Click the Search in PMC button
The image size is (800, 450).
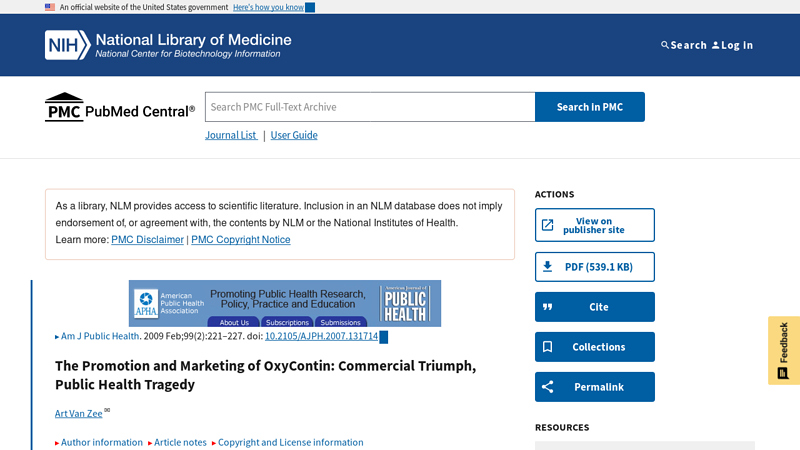point(590,107)
